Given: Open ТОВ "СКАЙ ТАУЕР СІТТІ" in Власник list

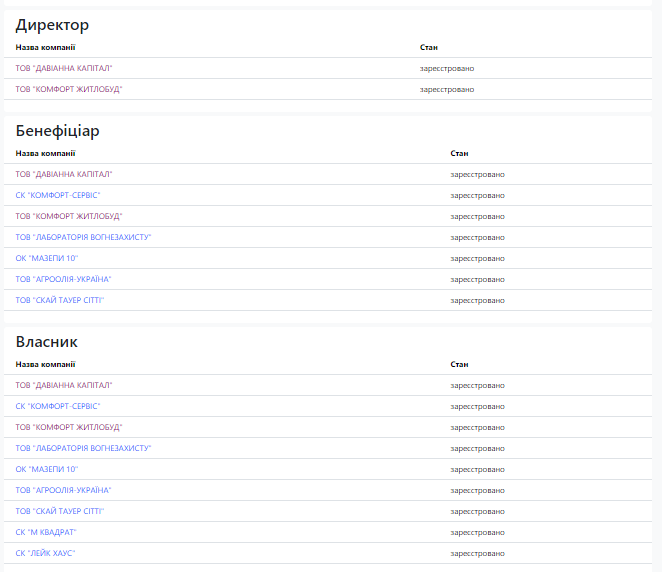Looking at the screenshot, I should point(60,511).
